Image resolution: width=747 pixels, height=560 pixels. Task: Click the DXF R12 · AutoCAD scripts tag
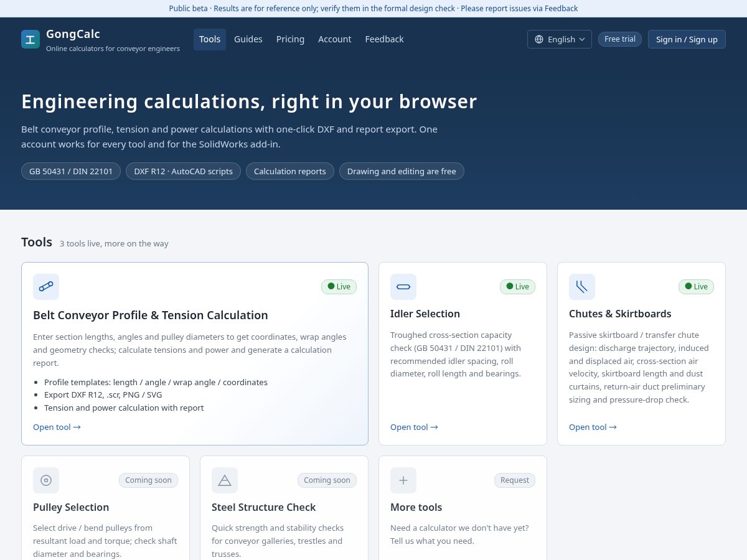coord(183,171)
